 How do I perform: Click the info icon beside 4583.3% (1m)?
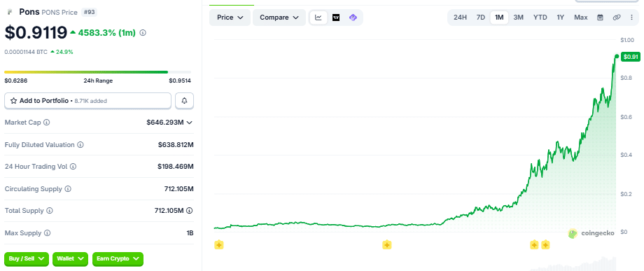pyautogui.click(x=143, y=33)
